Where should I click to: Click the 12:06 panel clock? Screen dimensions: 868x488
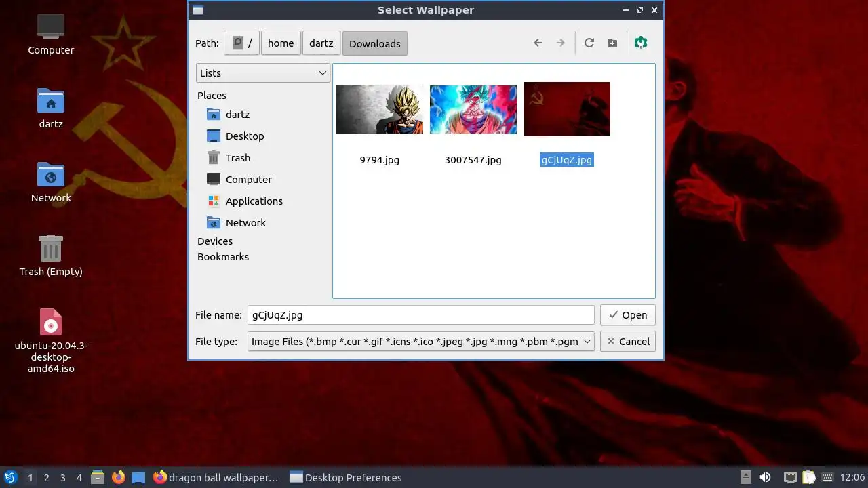point(852,478)
